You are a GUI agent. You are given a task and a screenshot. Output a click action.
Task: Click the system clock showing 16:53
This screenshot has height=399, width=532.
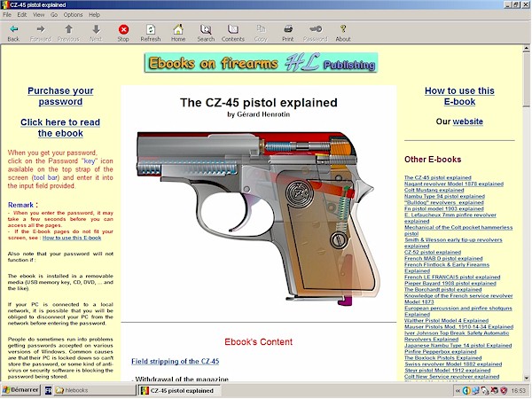coord(518,391)
